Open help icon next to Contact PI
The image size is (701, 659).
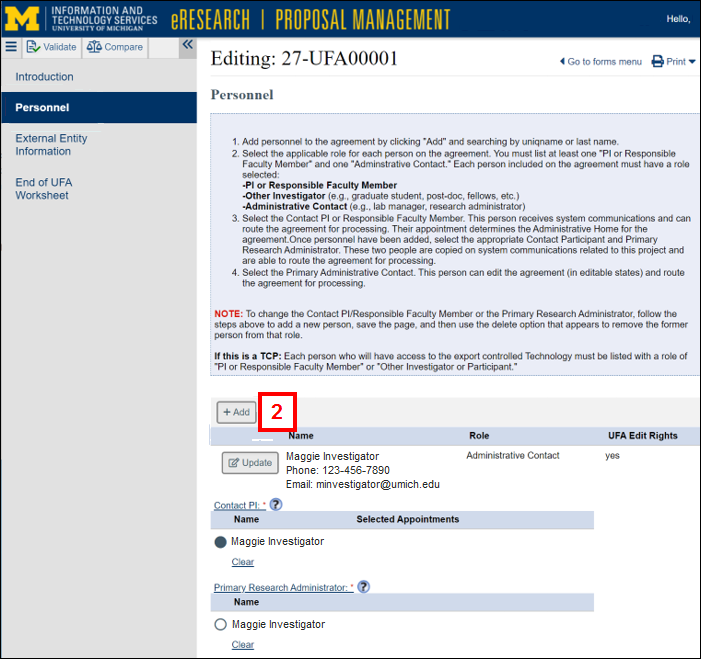276,505
